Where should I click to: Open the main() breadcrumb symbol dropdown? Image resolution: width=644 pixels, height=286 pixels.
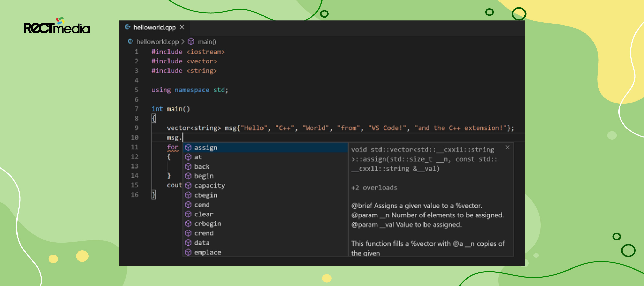click(207, 42)
